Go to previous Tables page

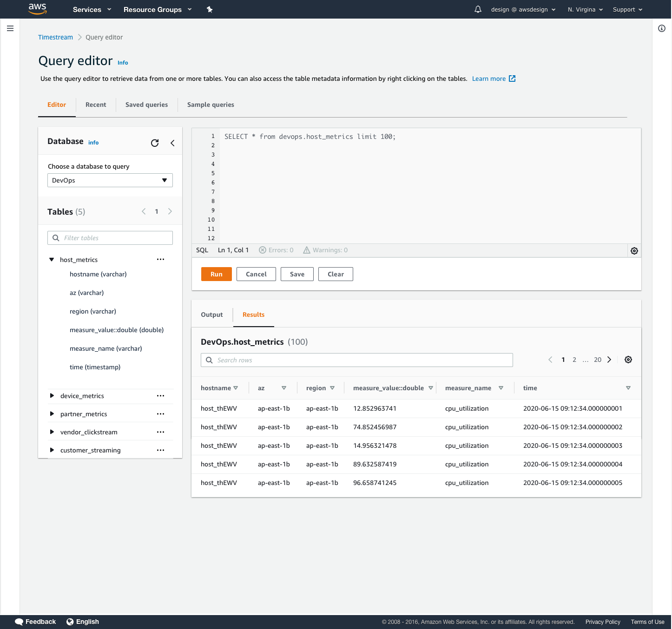144,211
